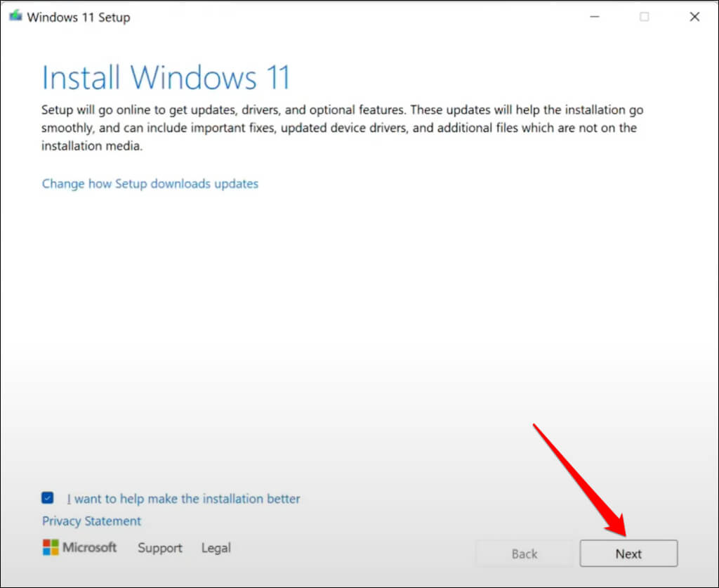Click the 'Windows 11 Setup' title text

coord(79,18)
